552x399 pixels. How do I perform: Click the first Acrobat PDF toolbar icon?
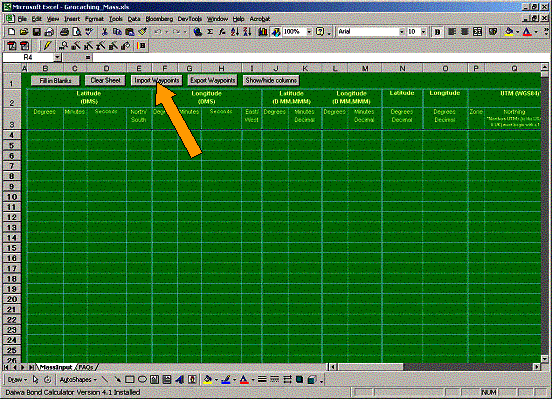tap(12, 46)
